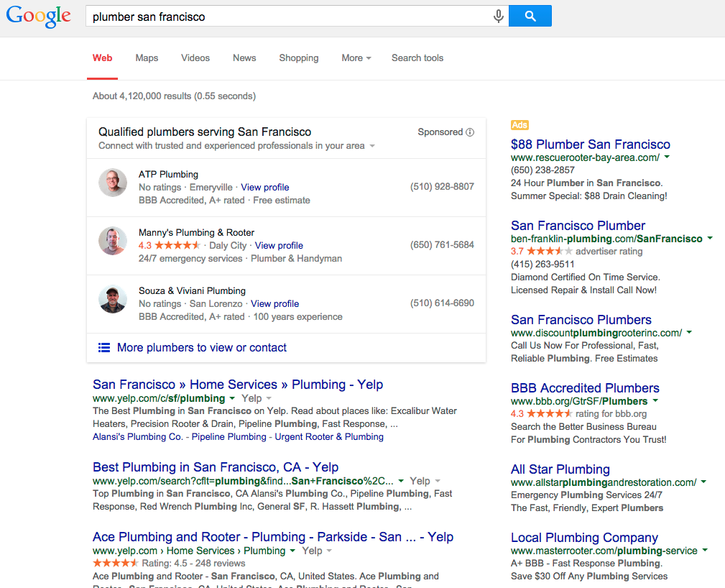
Task: Open Search tools
Action: [417, 58]
